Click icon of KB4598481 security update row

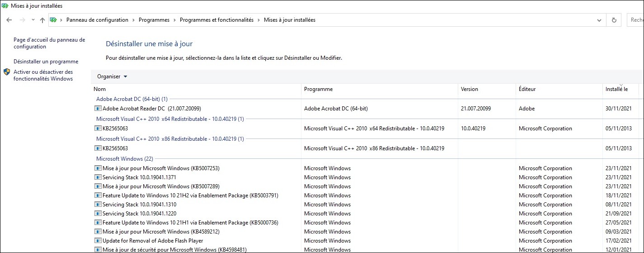[x=98, y=250]
